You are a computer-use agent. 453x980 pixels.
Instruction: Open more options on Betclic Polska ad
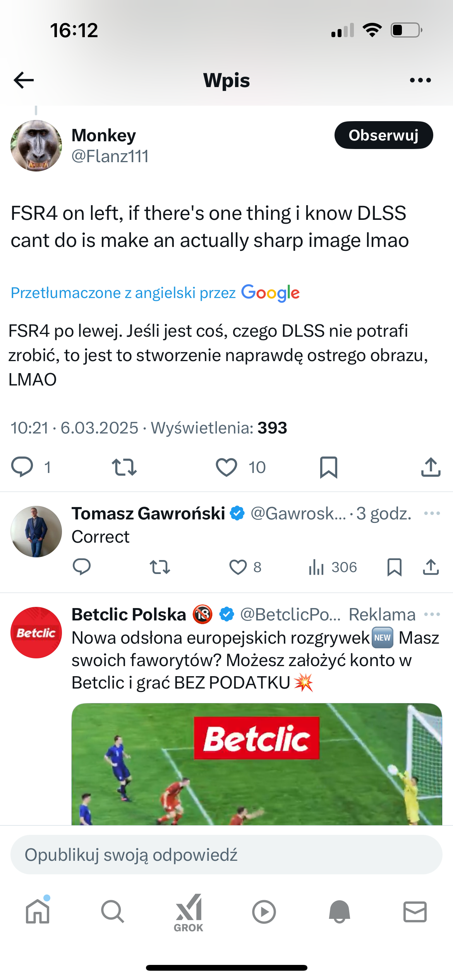[x=432, y=614]
